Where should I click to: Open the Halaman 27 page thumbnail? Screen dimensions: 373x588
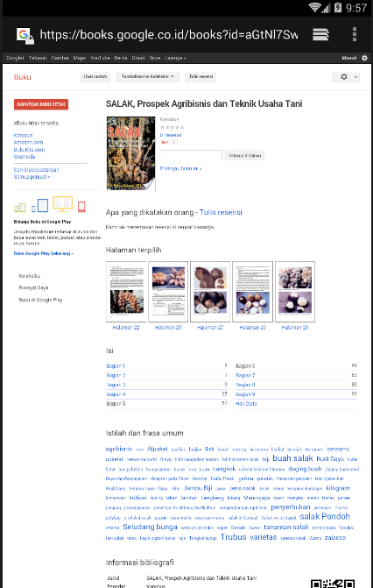(x=210, y=292)
